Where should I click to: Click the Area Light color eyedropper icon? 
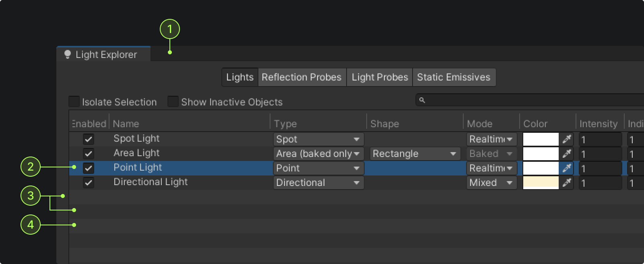567,154
